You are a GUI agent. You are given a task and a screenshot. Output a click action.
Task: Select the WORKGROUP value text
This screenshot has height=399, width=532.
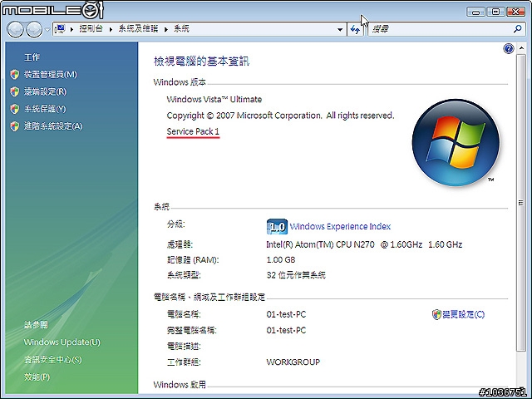(x=293, y=362)
